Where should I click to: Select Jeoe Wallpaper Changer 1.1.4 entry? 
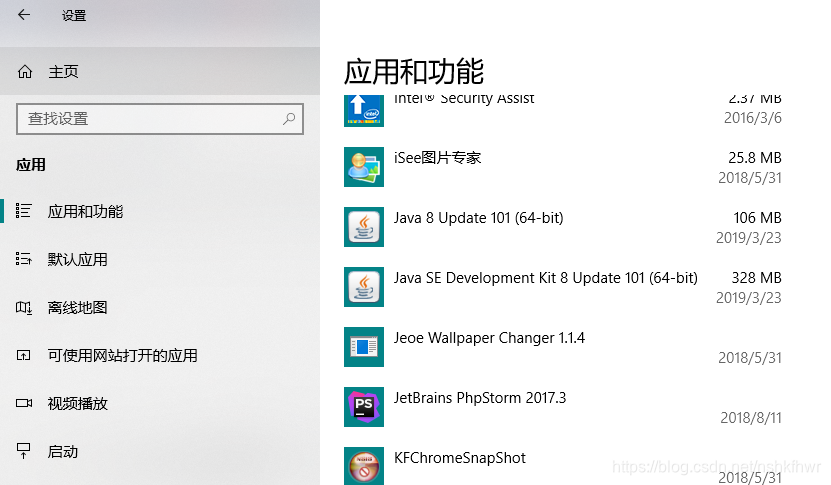pos(489,338)
